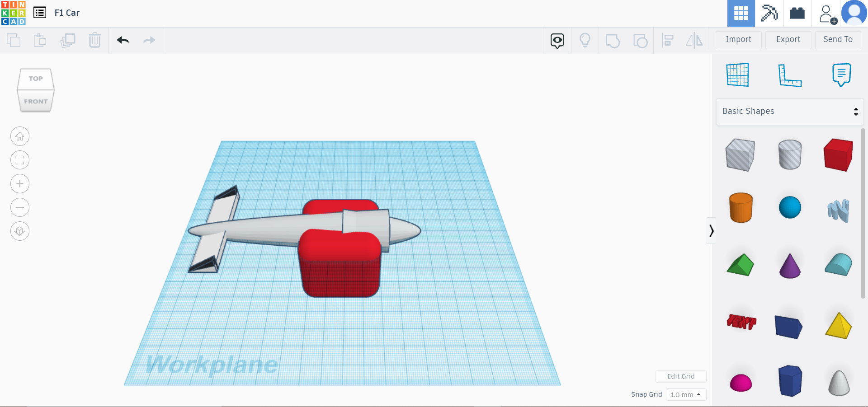Click the Ungroup shapes icon
Image resolution: width=868 pixels, height=407 pixels.
pyautogui.click(x=640, y=41)
